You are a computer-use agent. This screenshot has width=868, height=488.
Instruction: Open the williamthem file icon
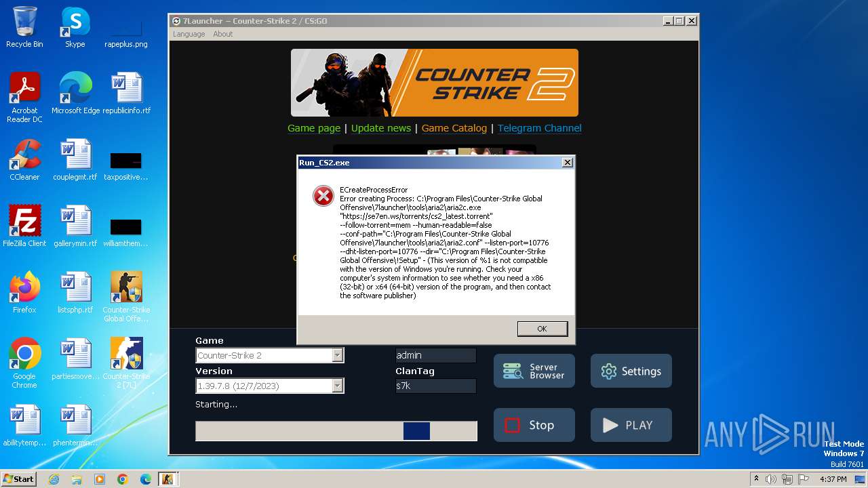point(126,232)
